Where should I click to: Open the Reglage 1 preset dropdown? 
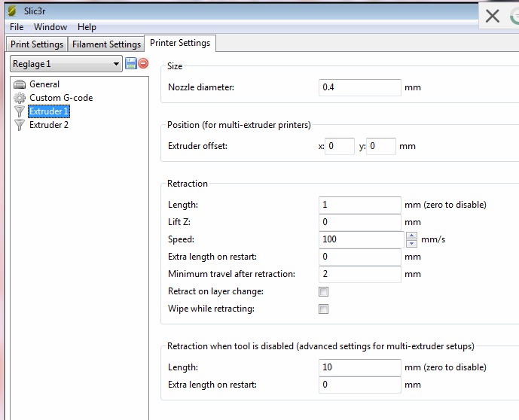[x=66, y=64]
